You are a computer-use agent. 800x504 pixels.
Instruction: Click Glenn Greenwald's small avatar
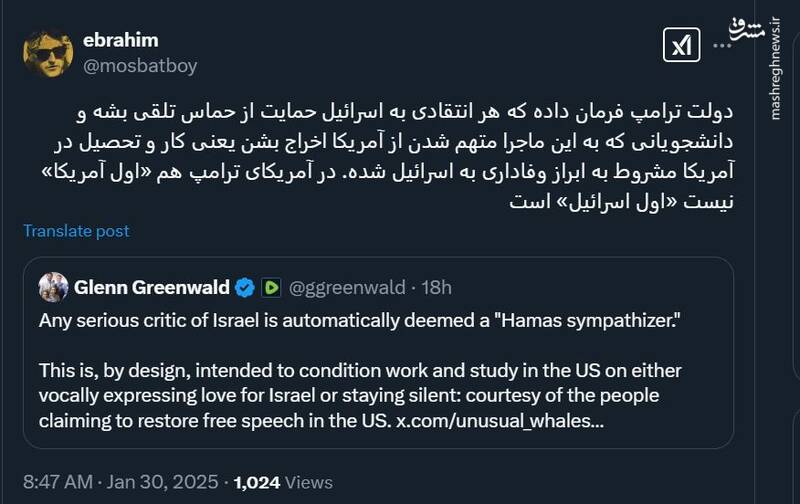tap(53, 288)
